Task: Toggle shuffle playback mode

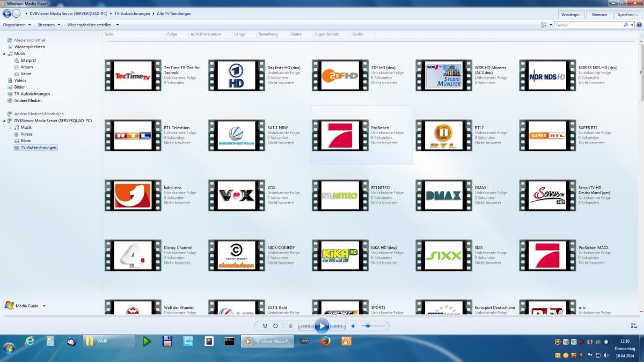Action: click(x=265, y=326)
